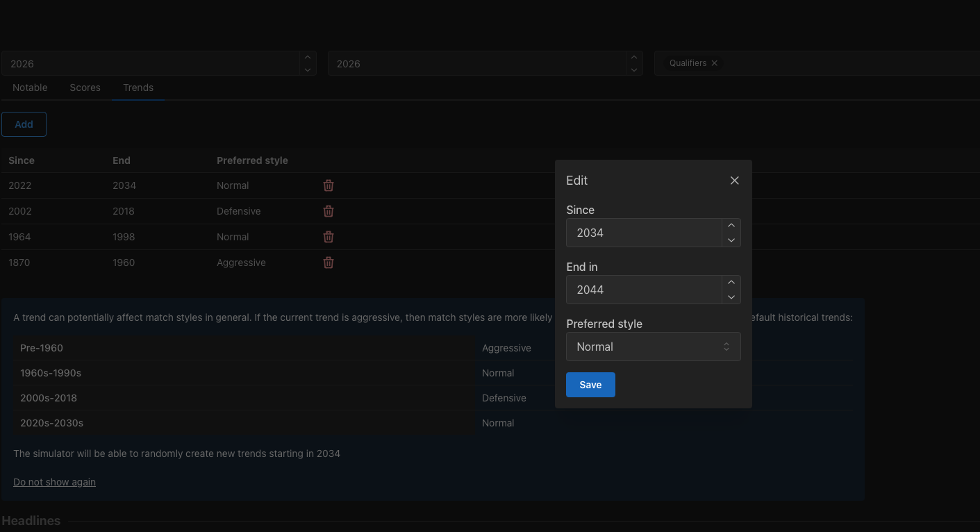Click the Defensive style cell in trends table

point(239,211)
